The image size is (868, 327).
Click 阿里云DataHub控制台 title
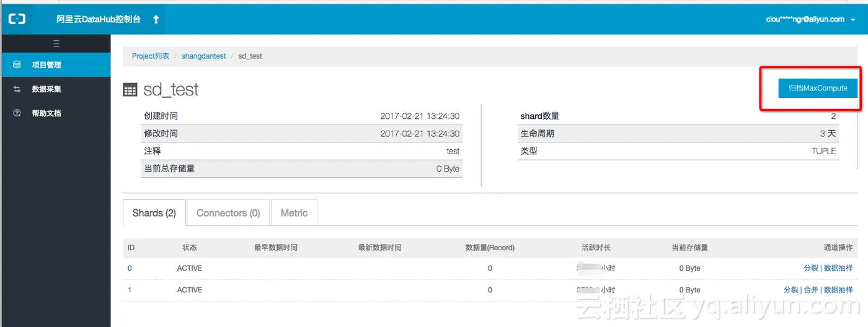pos(99,19)
